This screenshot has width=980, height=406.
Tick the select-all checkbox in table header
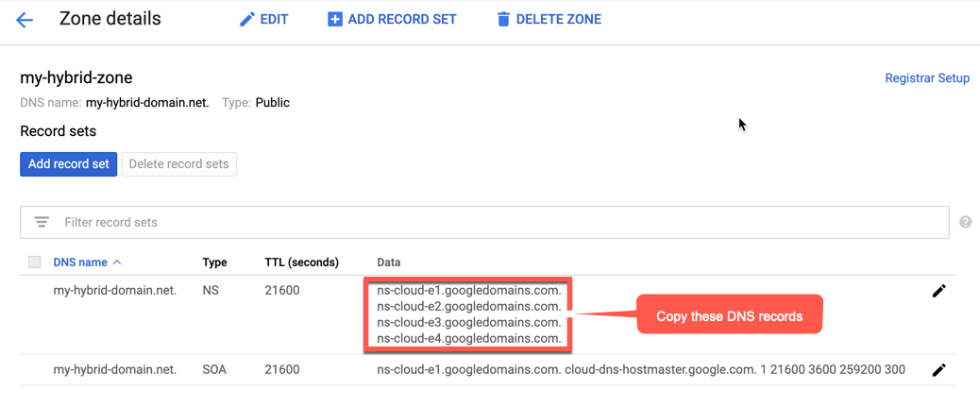coord(35,262)
